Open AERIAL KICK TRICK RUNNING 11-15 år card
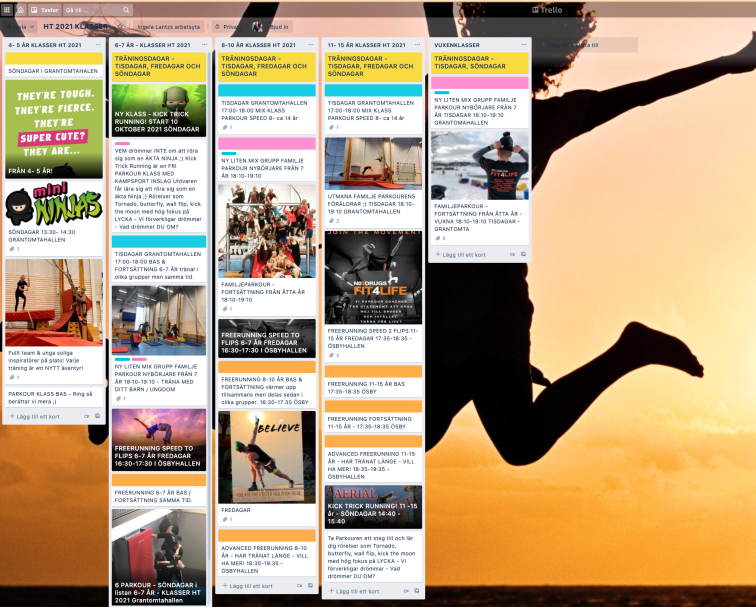Screen dimensions: 756x607 pos(373,507)
